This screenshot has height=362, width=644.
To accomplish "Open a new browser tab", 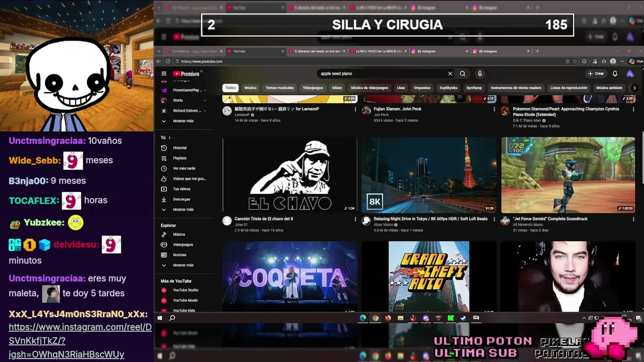I will coord(537,51).
